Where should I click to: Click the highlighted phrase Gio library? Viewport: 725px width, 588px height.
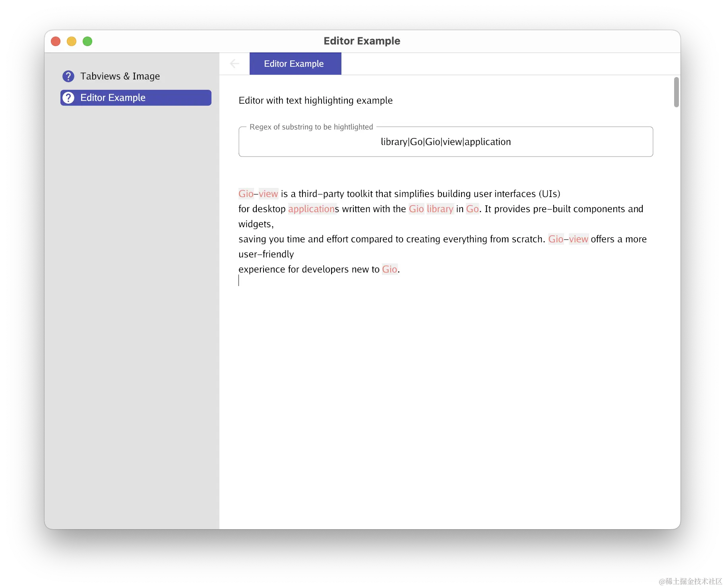coord(431,209)
